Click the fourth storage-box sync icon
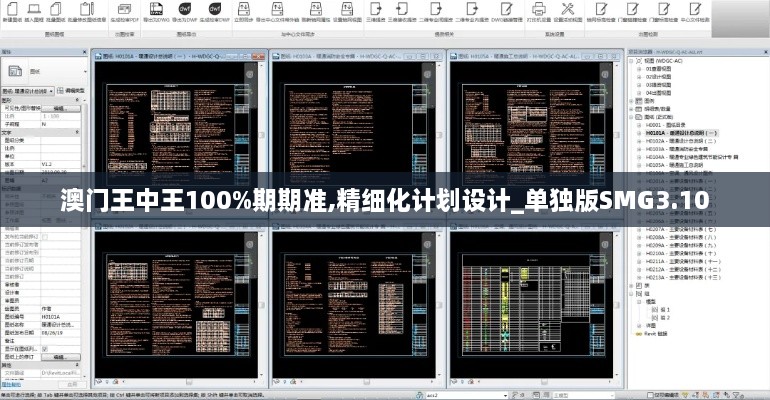The height and width of the screenshot is (400, 770). coord(347,9)
